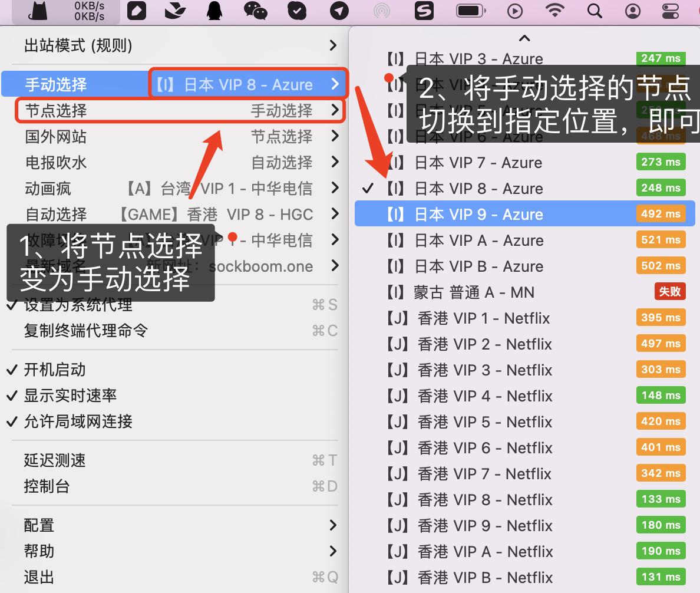Select the 日本 VIP 9 - Azure node
The height and width of the screenshot is (593, 700).
[501, 214]
